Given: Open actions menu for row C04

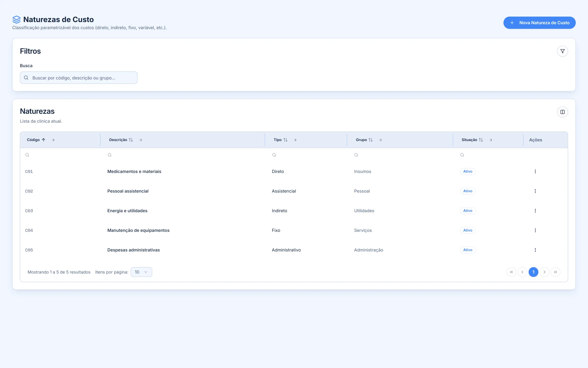Looking at the screenshot, I should click(535, 230).
